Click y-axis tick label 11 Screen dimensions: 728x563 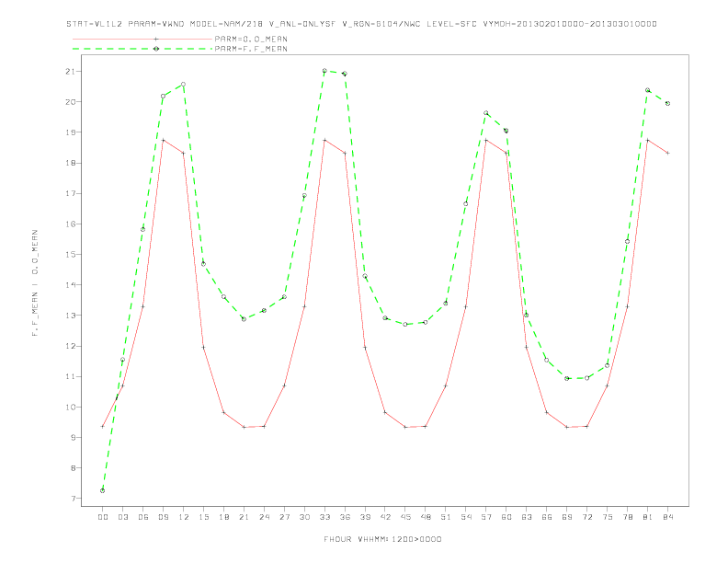click(x=70, y=377)
